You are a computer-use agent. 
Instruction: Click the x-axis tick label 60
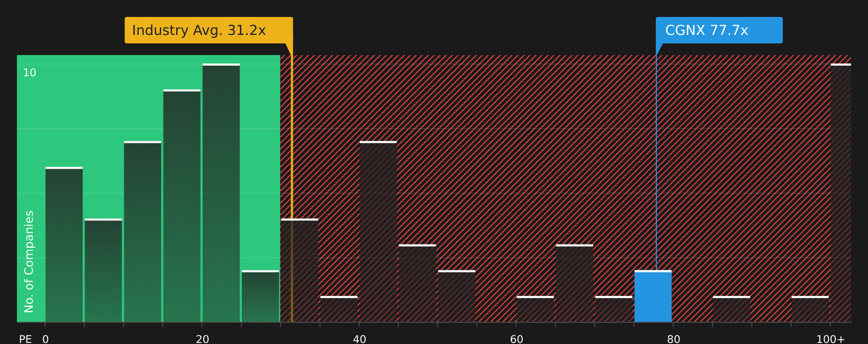[517, 339]
